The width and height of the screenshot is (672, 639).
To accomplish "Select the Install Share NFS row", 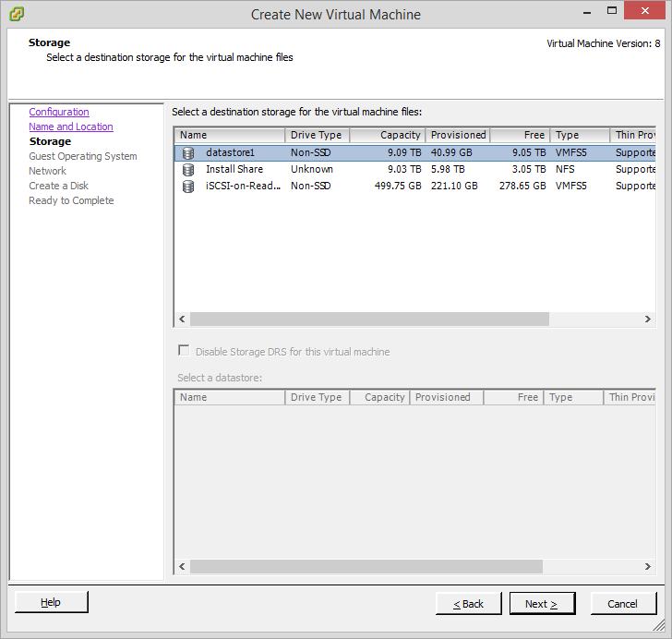I will point(369,169).
